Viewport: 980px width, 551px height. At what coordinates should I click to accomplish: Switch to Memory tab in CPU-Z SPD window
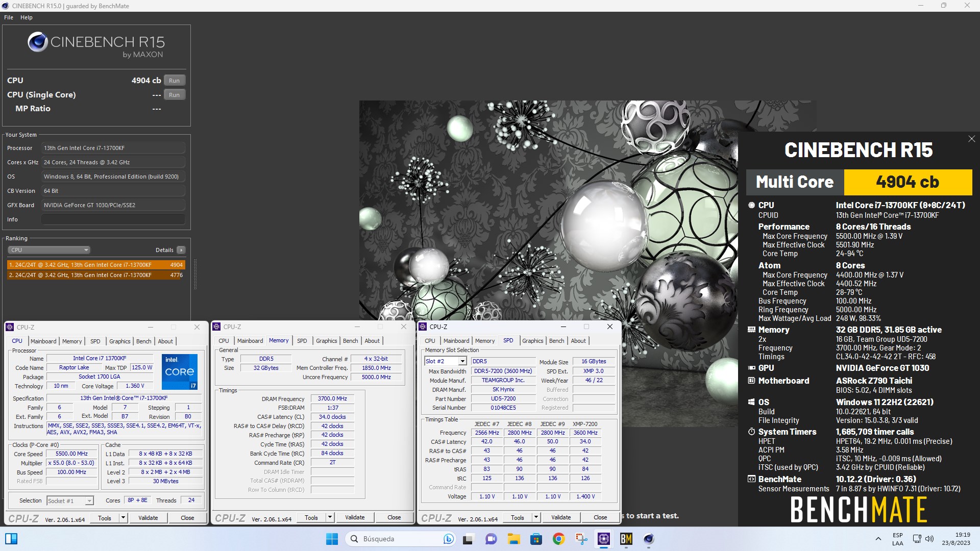pyautogui.click(x=485, y=341)
